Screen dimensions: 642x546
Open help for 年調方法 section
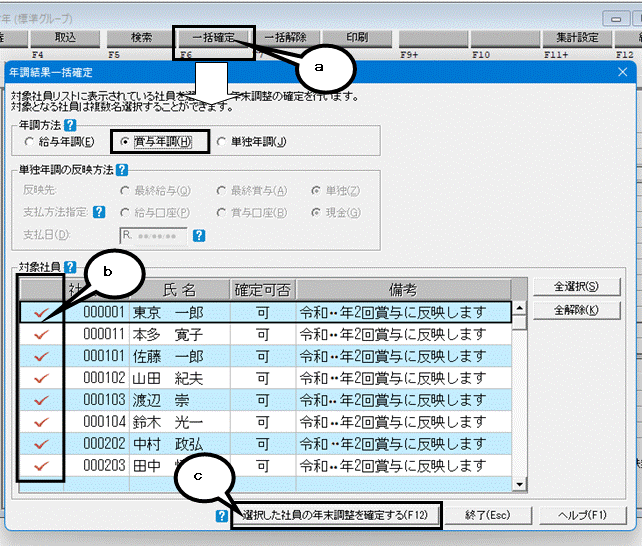(70, 125)
